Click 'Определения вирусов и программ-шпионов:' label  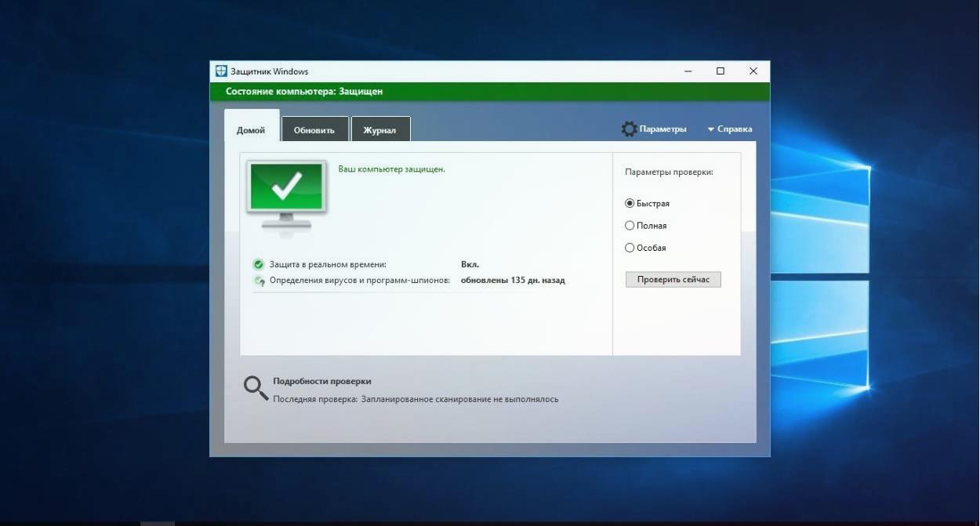[x=360, y=280]
